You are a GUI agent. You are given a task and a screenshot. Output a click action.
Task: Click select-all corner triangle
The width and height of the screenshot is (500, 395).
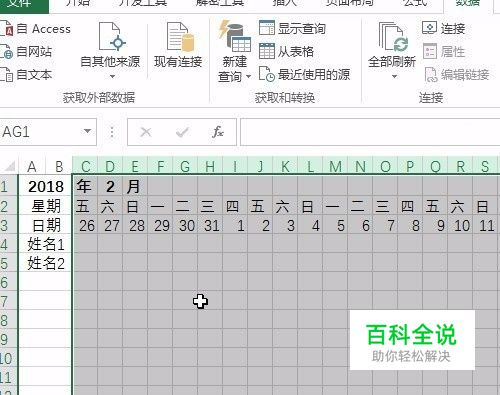tap(10, 166)
